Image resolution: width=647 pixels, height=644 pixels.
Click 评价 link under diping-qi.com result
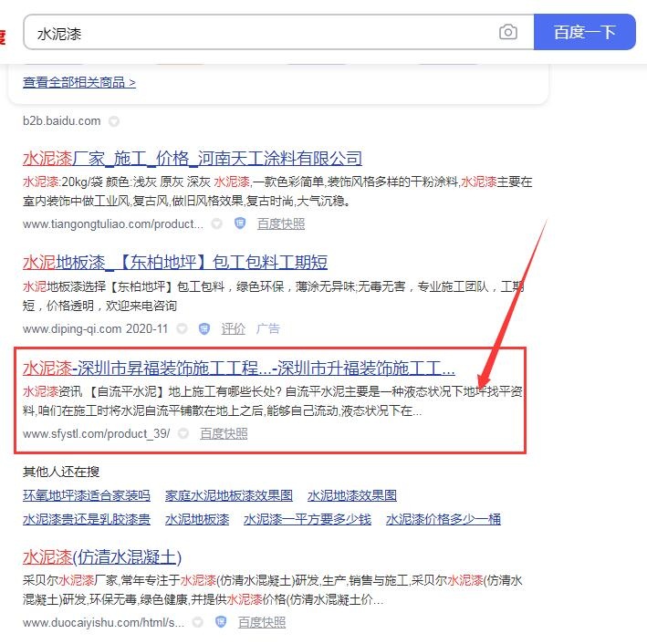(234, 328)
